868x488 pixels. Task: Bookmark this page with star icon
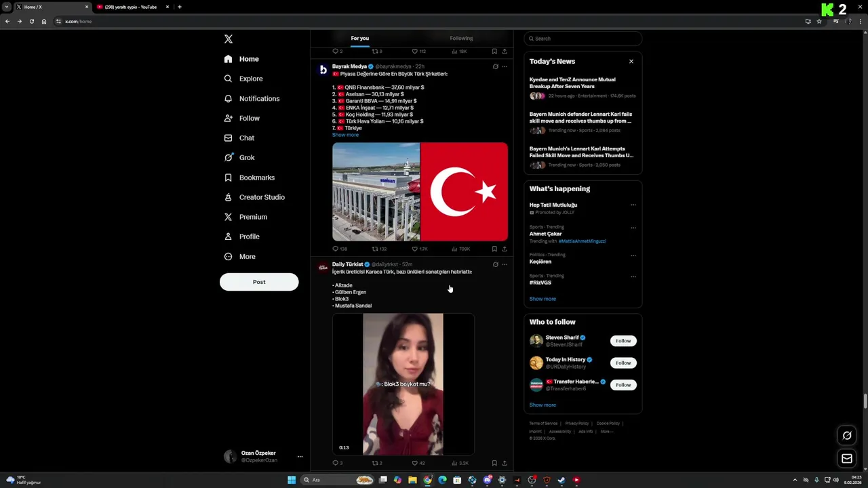tap(818, 21)
